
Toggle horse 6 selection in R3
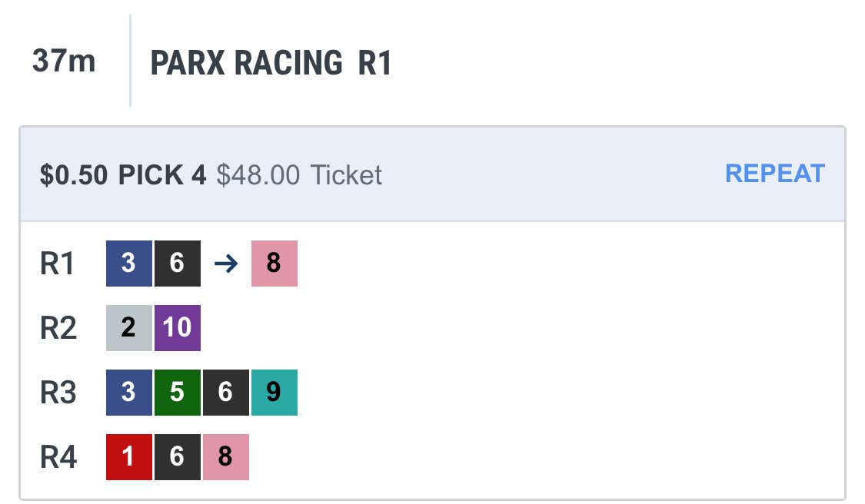(x=225, y=393)
